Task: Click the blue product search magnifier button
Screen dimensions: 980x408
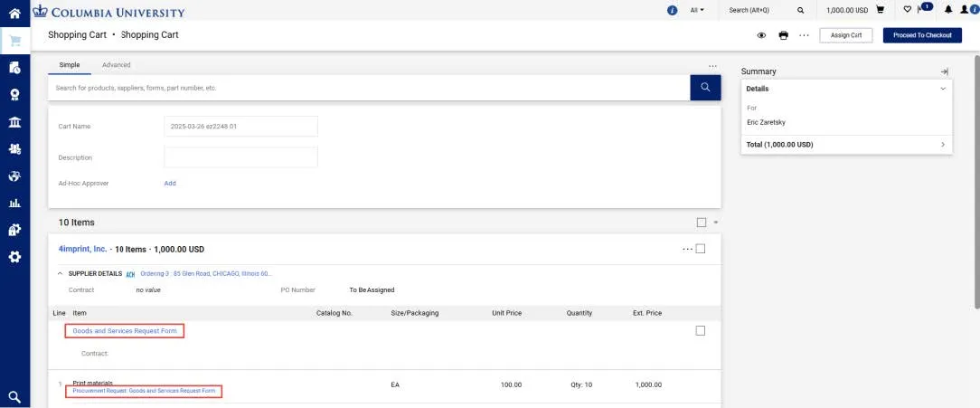Action: pyautogui.click(x=706, y=88)
